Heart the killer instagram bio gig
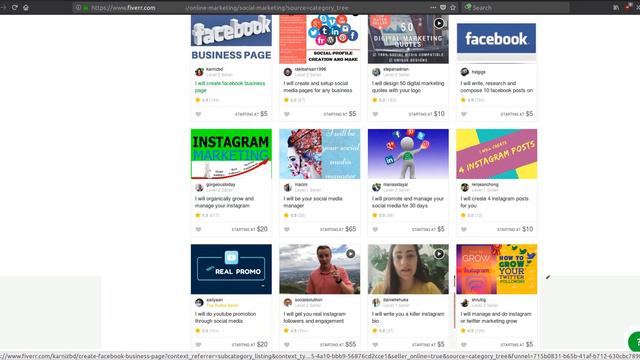This screenshot has width=640, height=360. pyautogui.click(x=375, y=345)
